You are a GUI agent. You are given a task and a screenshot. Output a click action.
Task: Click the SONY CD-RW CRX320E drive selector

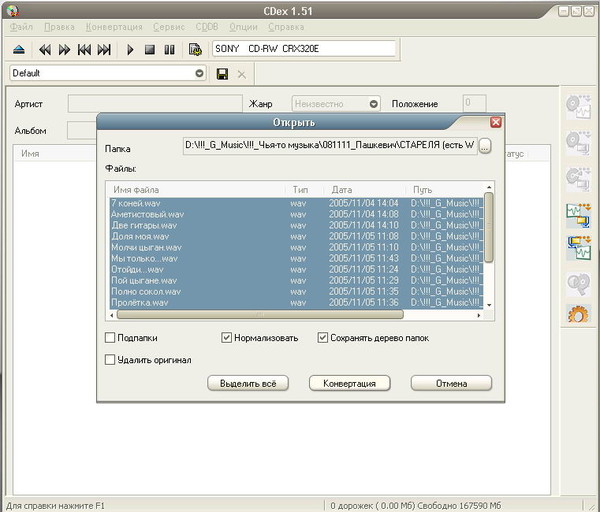(304, 49)
